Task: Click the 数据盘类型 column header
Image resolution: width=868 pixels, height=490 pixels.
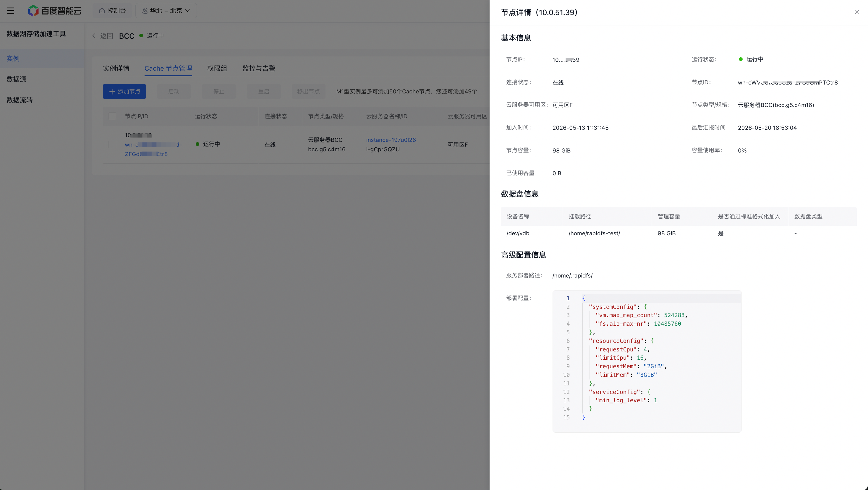Action: point(808,217)
